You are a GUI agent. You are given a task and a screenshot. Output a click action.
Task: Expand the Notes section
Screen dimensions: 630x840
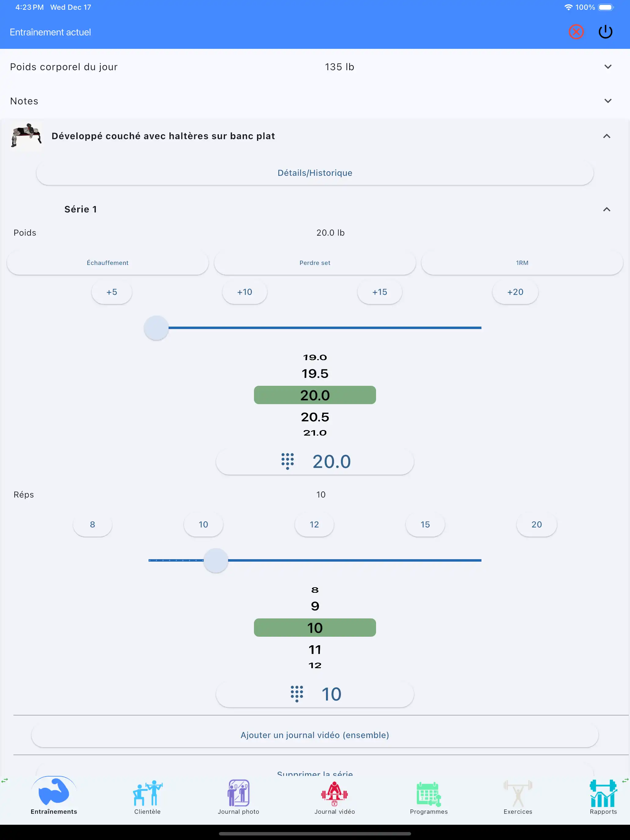point(608,101)
